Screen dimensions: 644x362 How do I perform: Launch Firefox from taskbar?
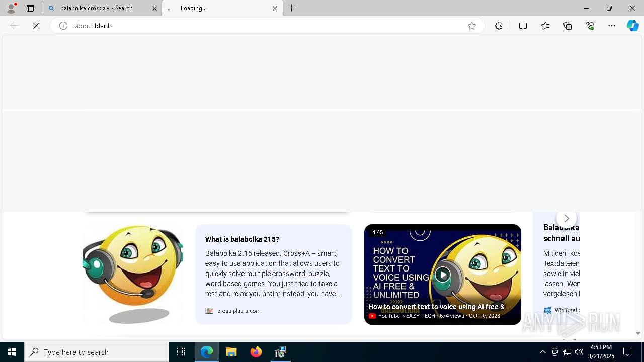point(256,352)
